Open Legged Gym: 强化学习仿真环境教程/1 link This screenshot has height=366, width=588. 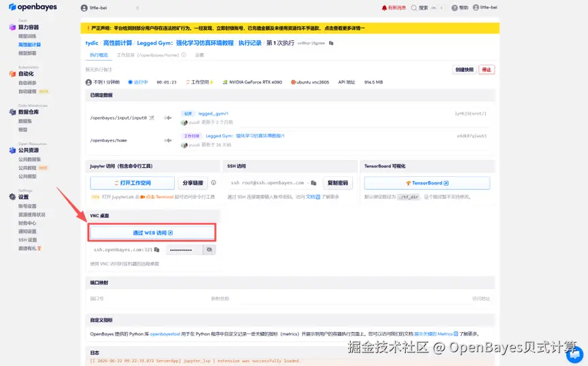click(x=245, y=136)
